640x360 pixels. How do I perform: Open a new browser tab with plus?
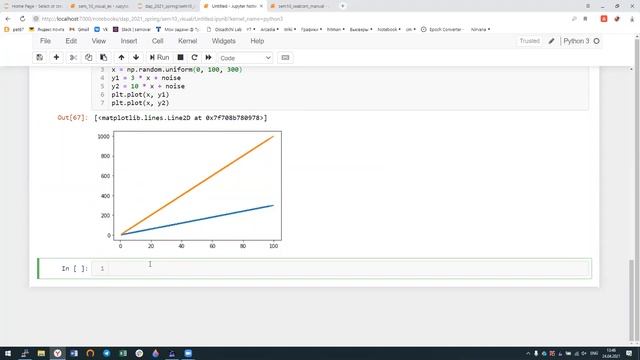342,6
